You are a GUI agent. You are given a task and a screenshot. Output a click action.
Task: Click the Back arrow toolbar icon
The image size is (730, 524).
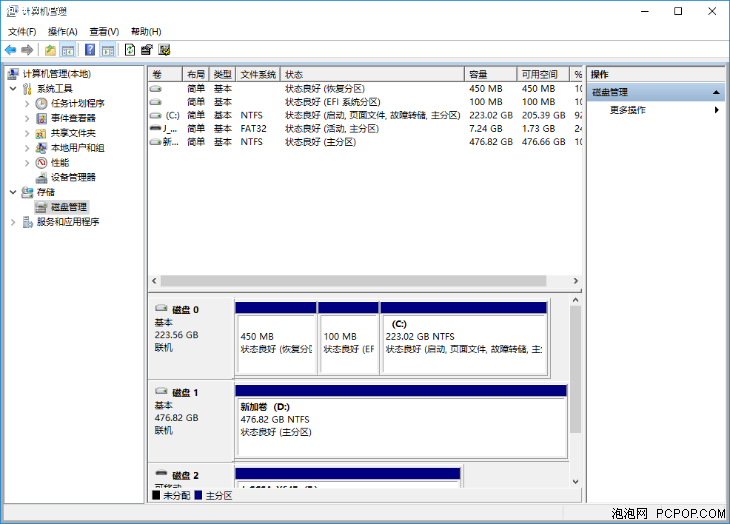tap(10, 50)
